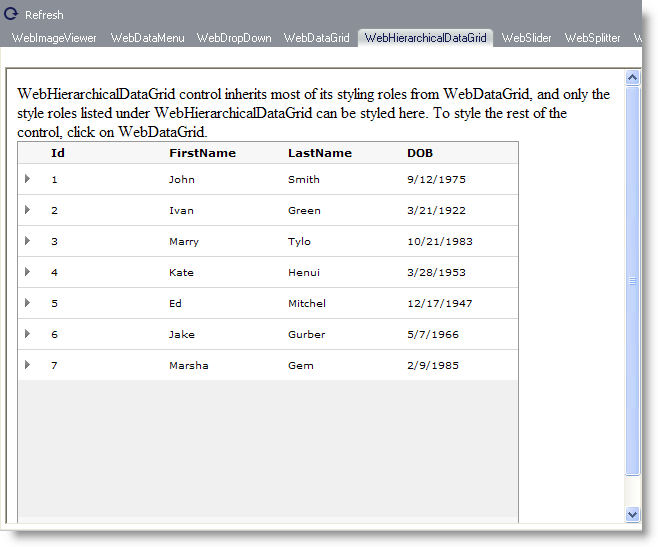
Task: Switch to the WebSplitter tab
Action: [x=592, y=38]
